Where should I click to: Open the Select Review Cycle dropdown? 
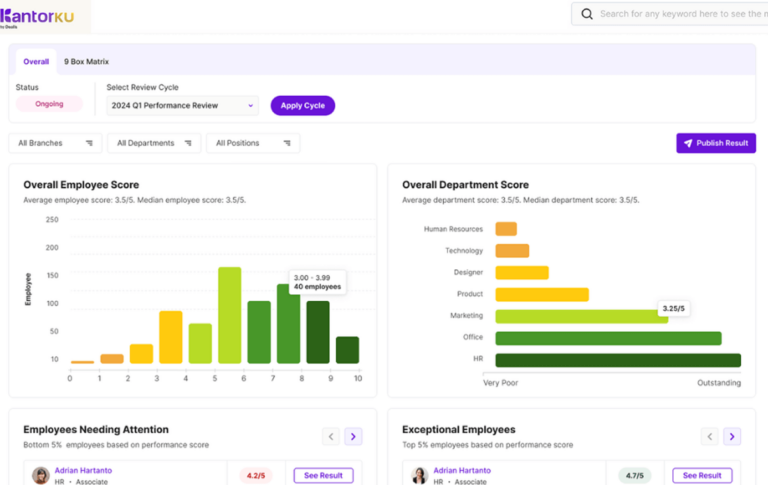[182, 105]
